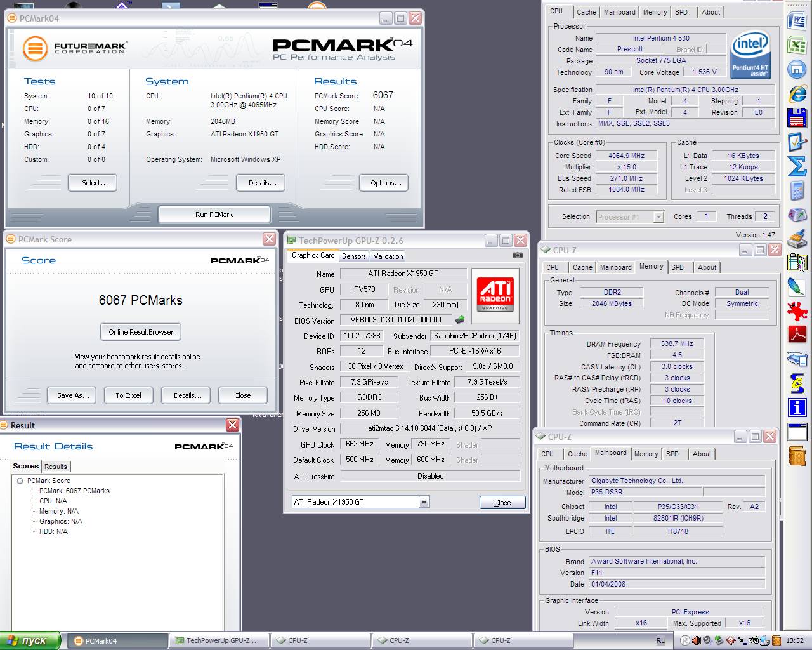812x650 pixels.
Task: Open the Validation tab in GPU-Z
Action: tap(388, 256)
